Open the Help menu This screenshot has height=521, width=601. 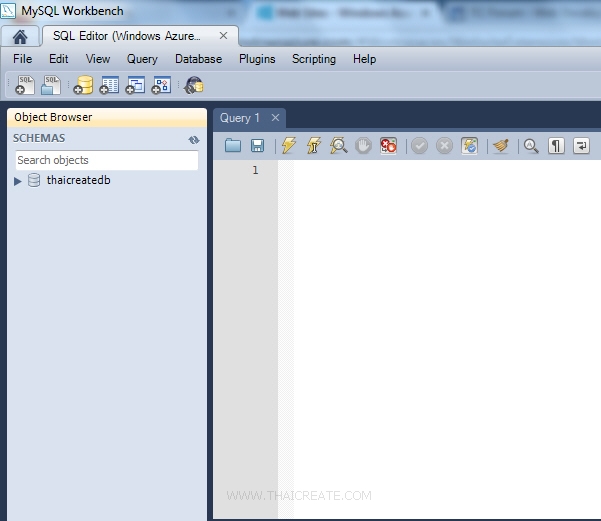(x=365, y=59)
